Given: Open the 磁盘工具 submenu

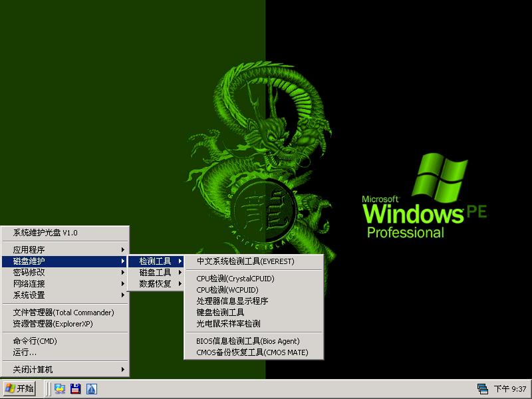Looking at the screenshot, I should point(156,273).
